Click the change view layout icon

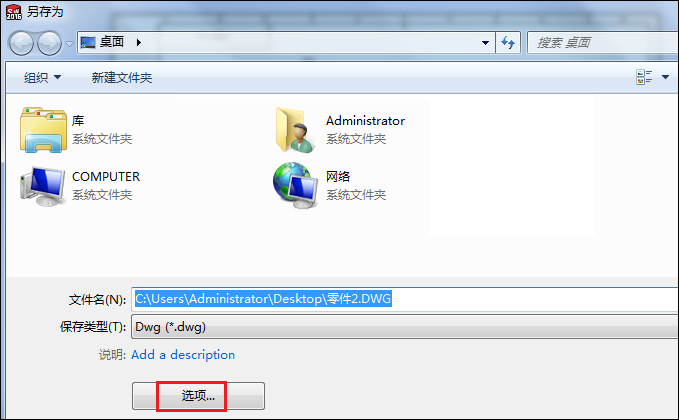click(x=644, y=77)
